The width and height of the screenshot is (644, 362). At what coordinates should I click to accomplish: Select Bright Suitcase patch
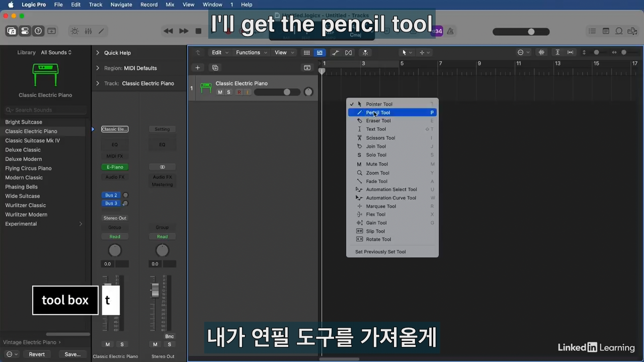[24, 122]
